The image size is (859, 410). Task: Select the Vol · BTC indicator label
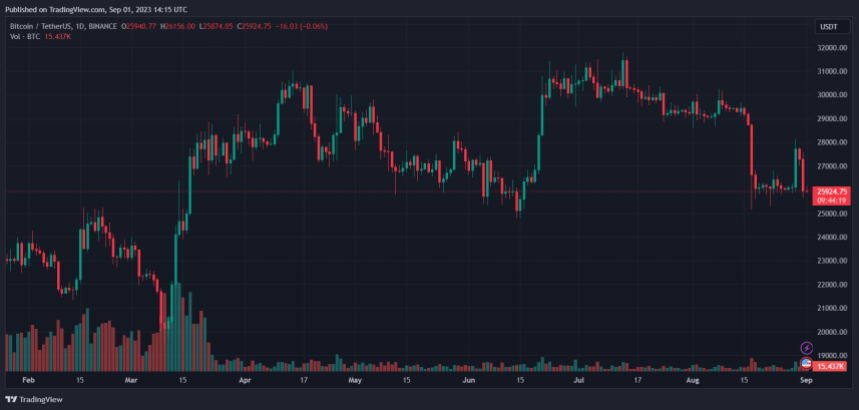(x=24, y=37)
